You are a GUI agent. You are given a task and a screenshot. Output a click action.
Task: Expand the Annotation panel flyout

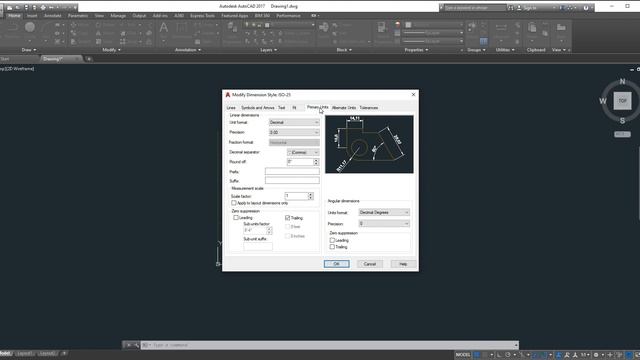tap(188, 50)
